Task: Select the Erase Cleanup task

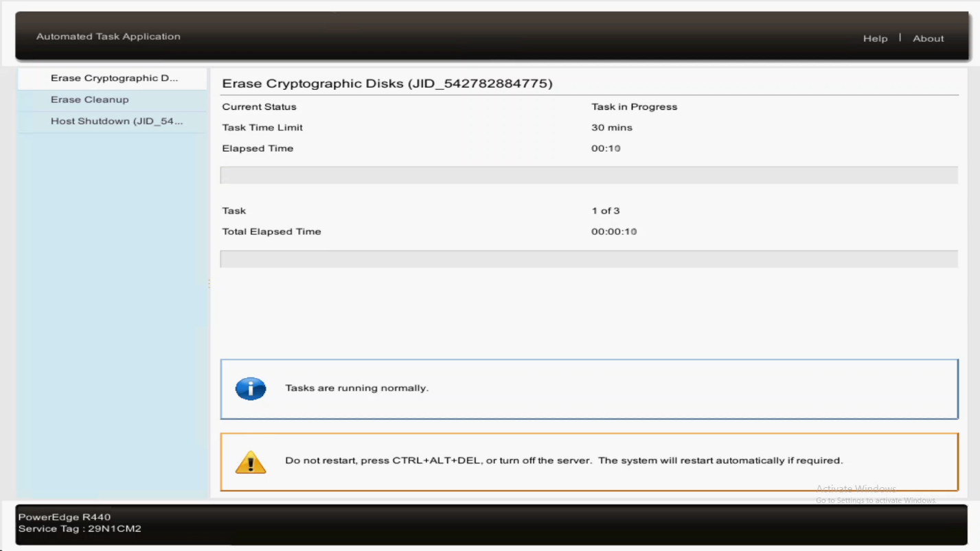Action: (x=90, y=99)
